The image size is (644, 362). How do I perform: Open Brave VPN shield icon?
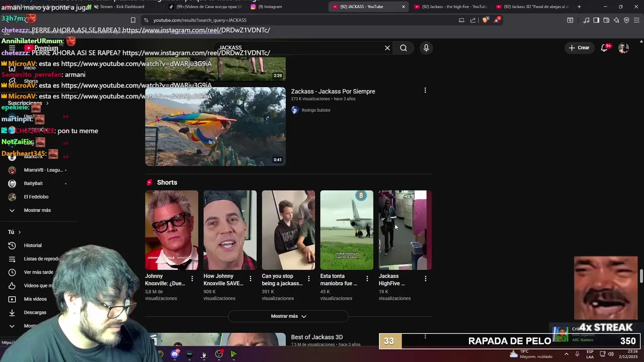pyautogui.click(x=626, y=20)
